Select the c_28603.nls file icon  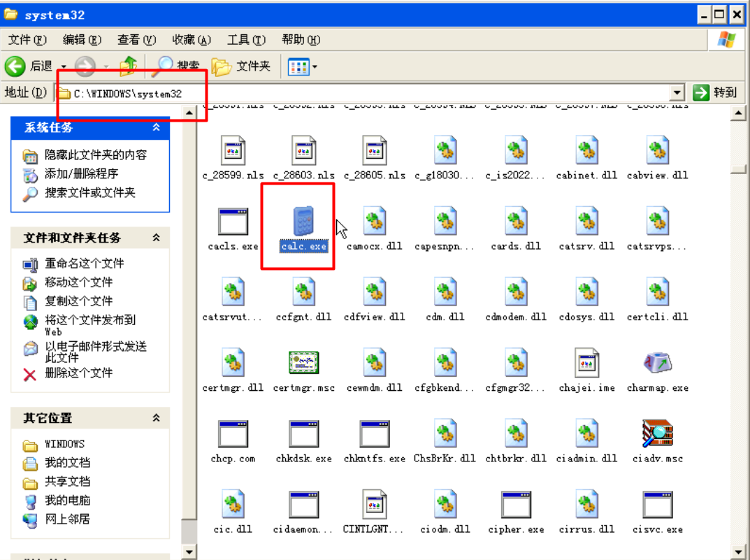click(x=304, y=150)
